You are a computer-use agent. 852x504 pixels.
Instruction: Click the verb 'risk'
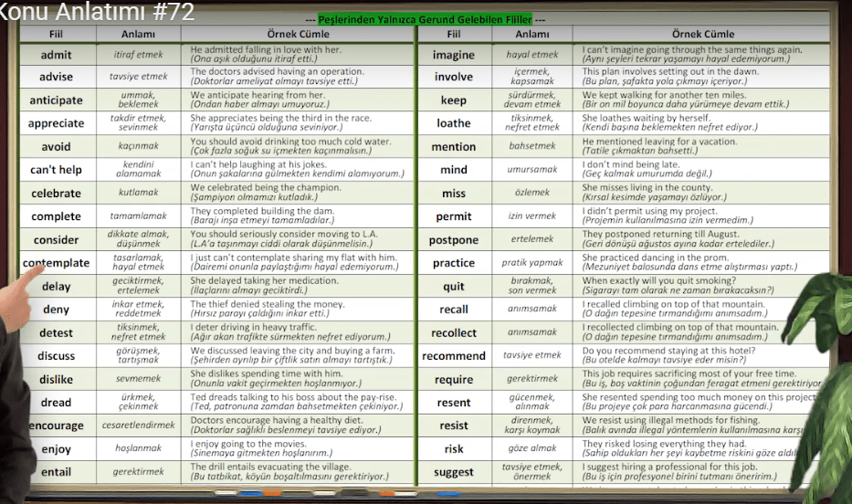coord(454,449)
